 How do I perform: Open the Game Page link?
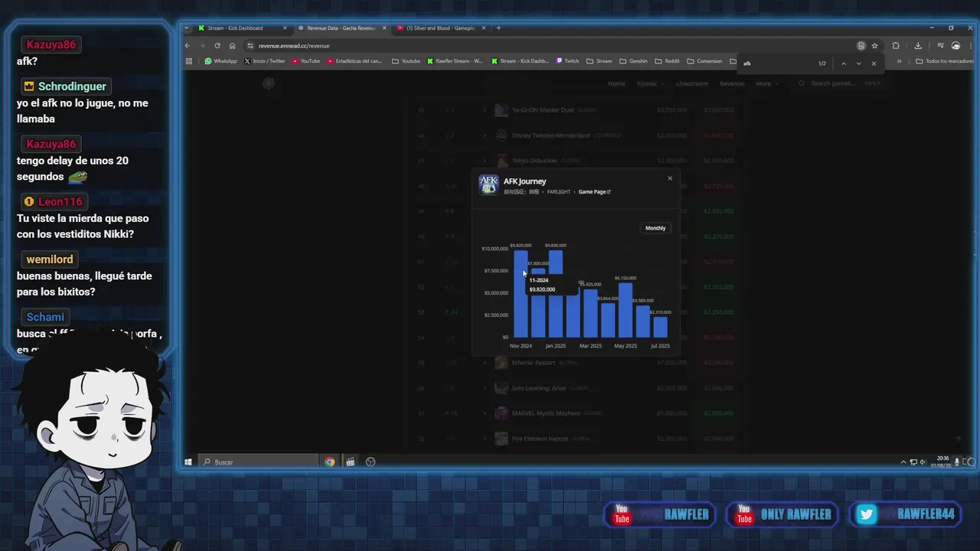coord(594,192)
